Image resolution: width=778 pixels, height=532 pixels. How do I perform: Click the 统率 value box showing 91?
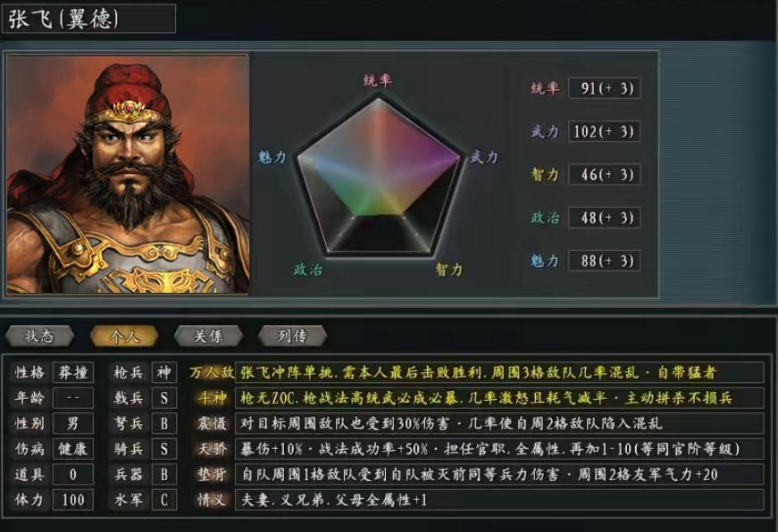604,88
